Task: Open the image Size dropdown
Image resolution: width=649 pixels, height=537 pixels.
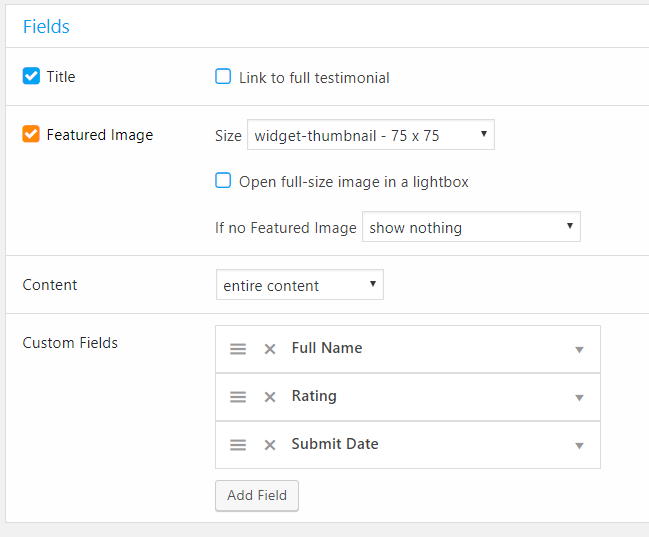Action: click(371, 135)
